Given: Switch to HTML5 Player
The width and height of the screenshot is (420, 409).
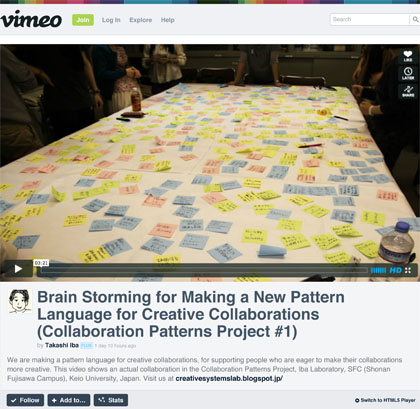Looking at the screenshot, I should point(385,400).
